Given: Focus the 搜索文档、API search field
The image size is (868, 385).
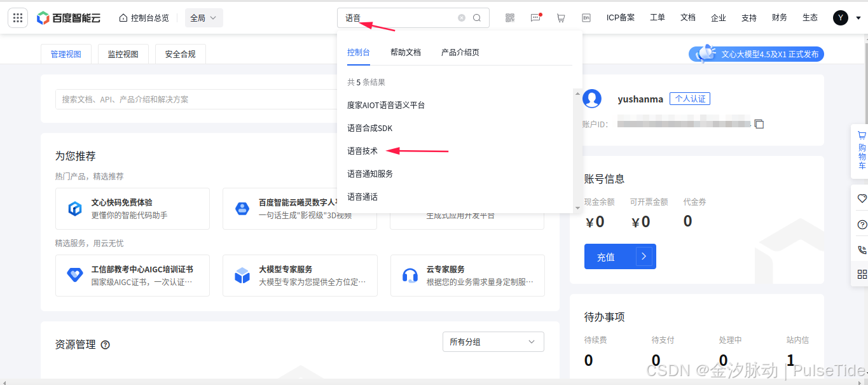Looking at the screenshot, I should tap(196, 99).
